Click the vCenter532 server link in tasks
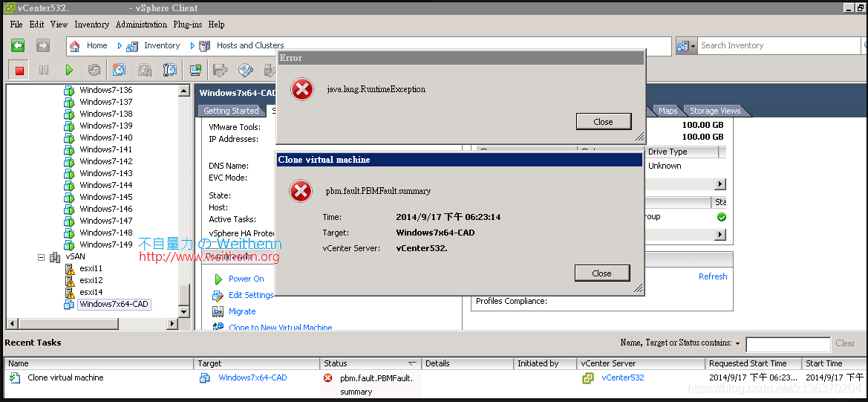 (623, 377)
